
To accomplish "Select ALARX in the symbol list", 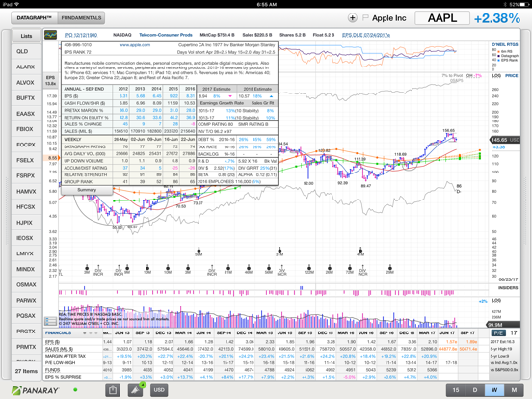I will (26, 66).
